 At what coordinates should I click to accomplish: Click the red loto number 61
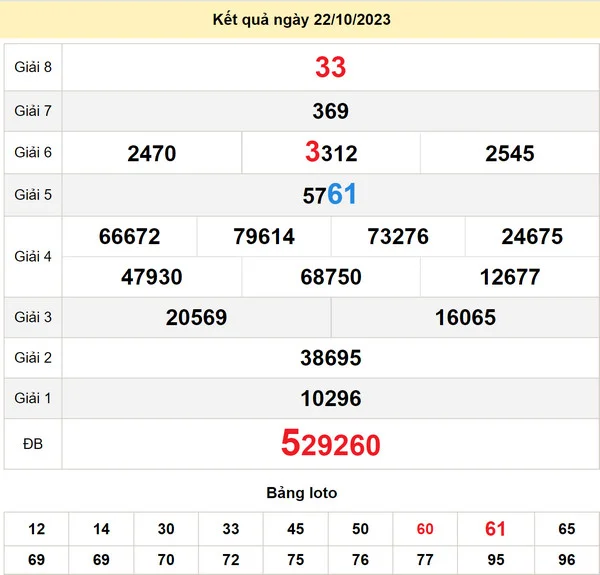pyautogui.click(x=496, y=529)
